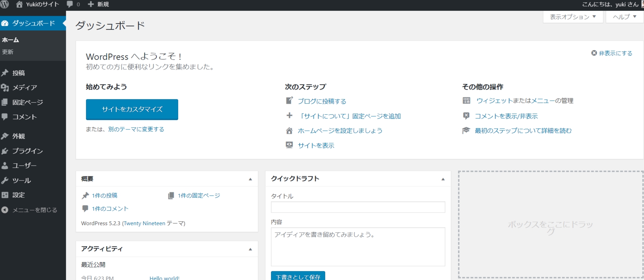
Task: Collapse the 概要 panel with its arrow
Action: tap(251, 179)
